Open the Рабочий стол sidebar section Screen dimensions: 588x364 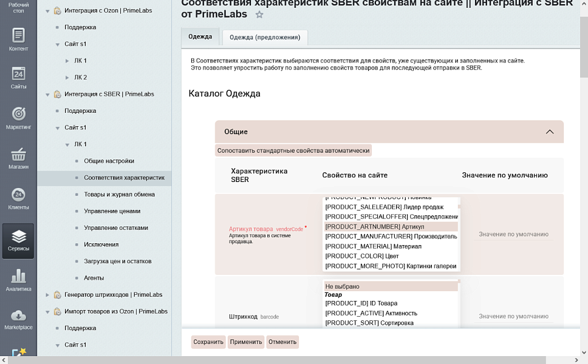pos(18,8)
